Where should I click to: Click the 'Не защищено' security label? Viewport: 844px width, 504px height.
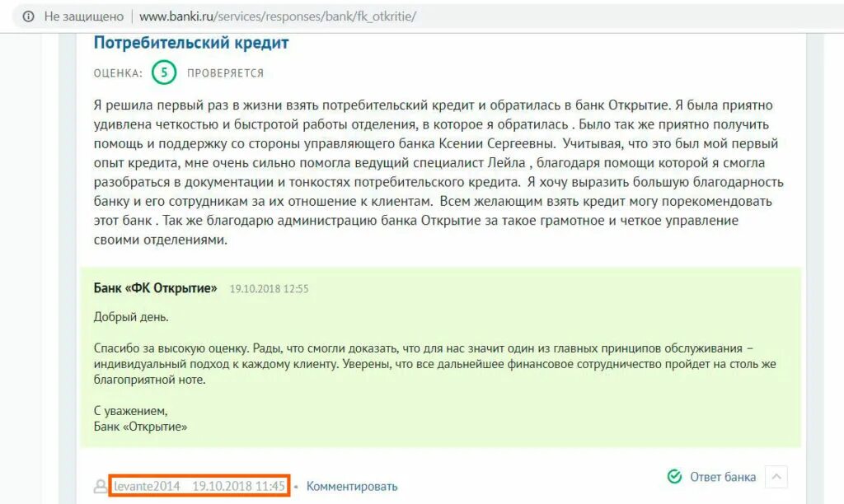pyautogui.click(x=84, y=16)
